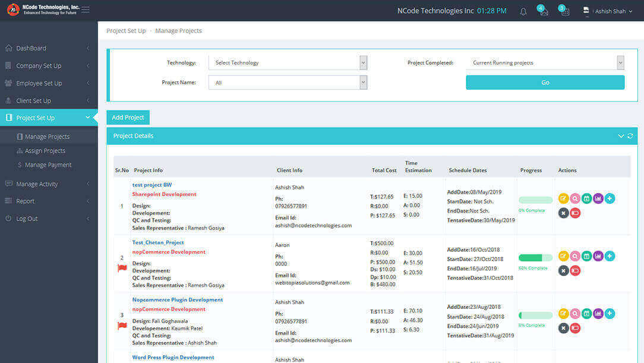Click green calendar icon for Nopcommerce Plugin Development

[x=586, y=314]
